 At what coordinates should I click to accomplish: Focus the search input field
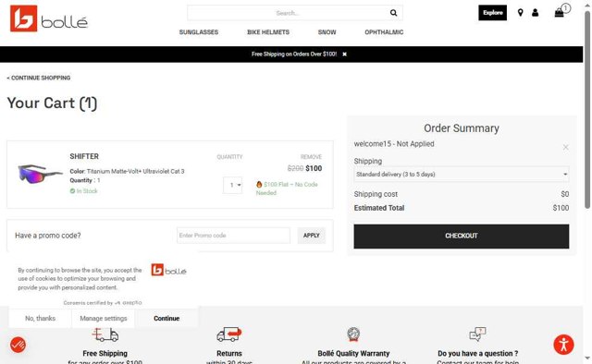[288, 13]
